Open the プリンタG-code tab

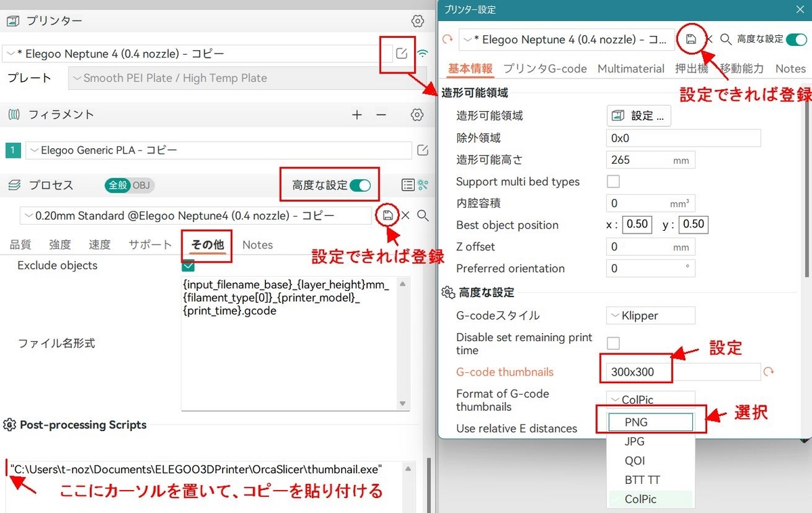click(545, 68)
